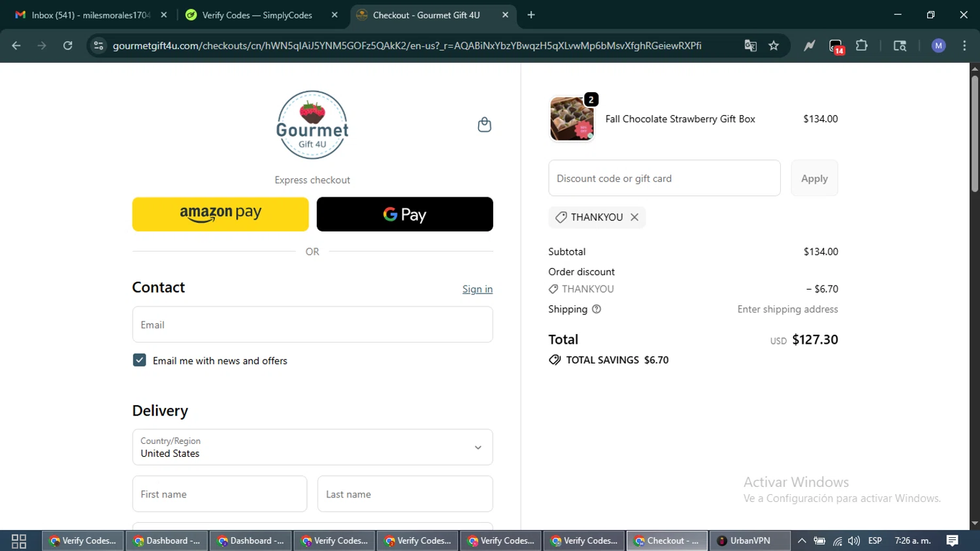The image size is (980, 551).
Task: Click the Sign in link
Action: 478,289
